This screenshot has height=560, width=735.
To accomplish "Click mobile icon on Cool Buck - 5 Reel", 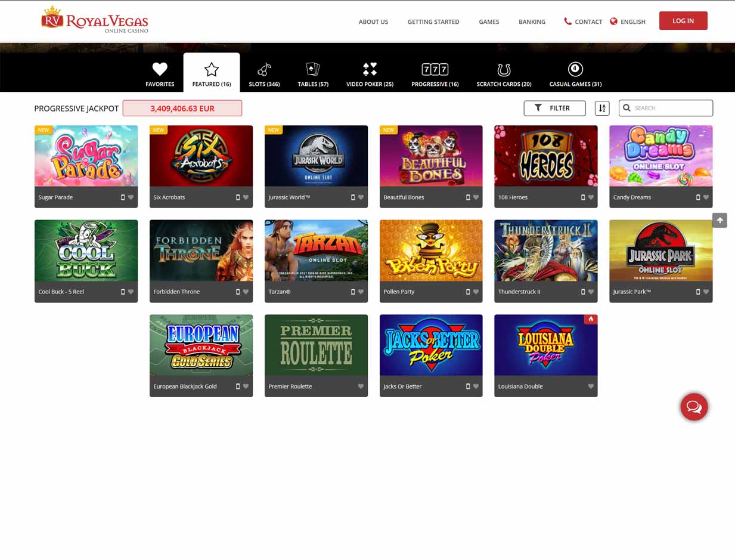I will [x=123, y=292].
